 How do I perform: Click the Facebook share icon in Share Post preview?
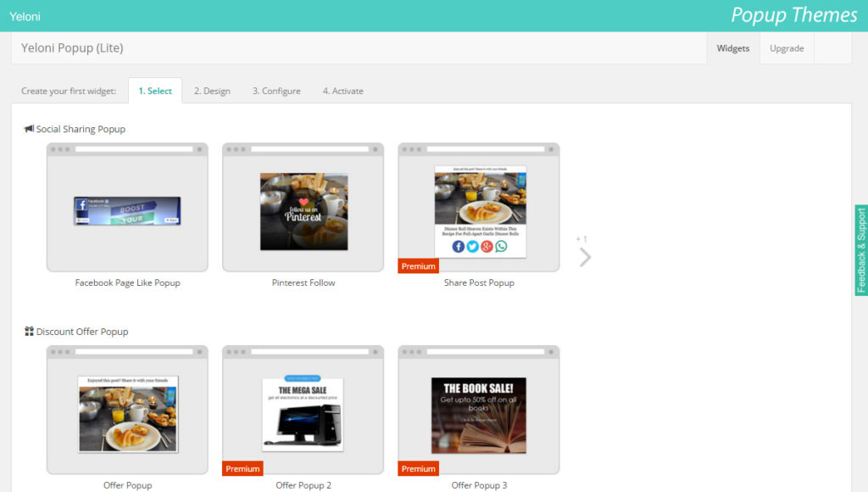pyautogui.click(x=458, y=246)
